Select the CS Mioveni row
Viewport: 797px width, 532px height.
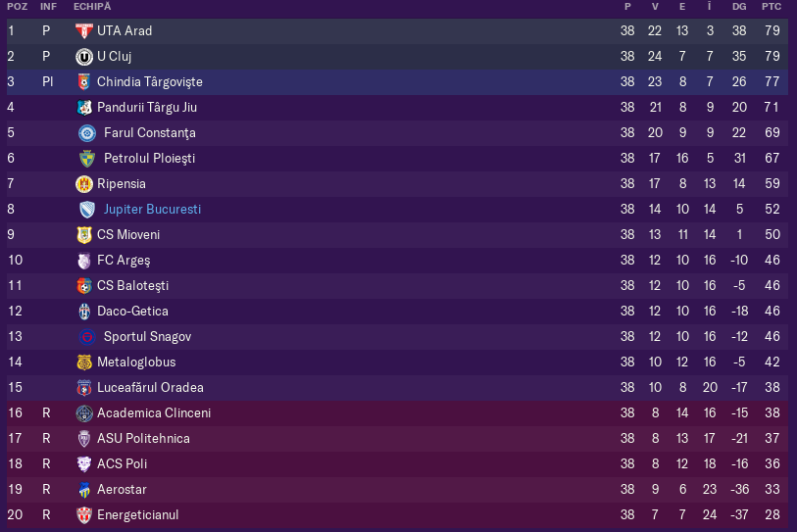click(397, 235)
